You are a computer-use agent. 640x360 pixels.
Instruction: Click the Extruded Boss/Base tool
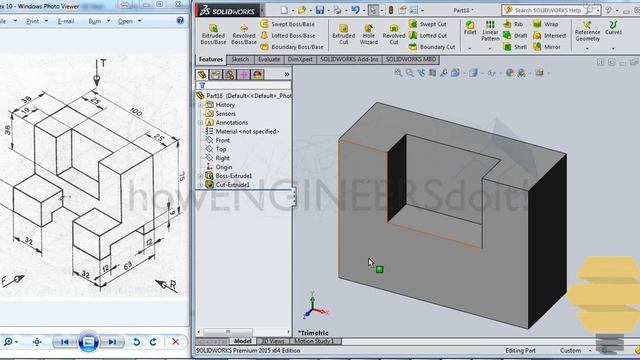(213, 34)
